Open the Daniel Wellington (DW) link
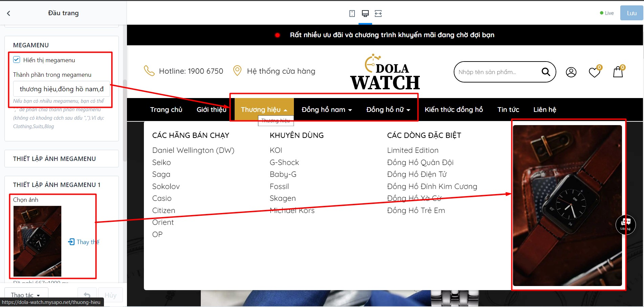This screenshot has height=307, width=644. coord(193,150)
